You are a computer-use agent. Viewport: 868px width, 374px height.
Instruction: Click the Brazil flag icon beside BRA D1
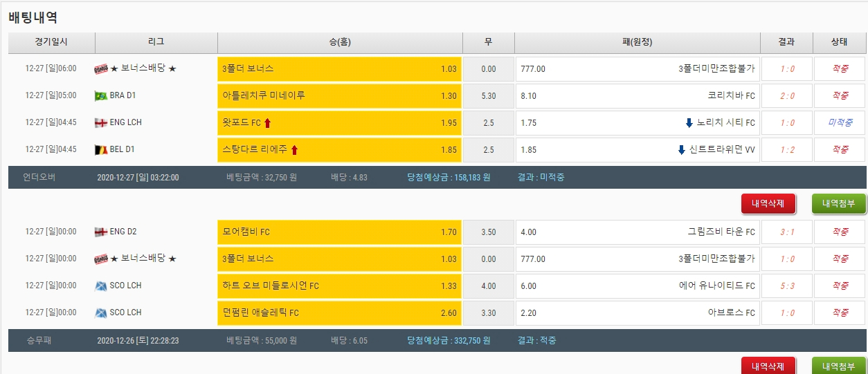[x=100, y=96]
